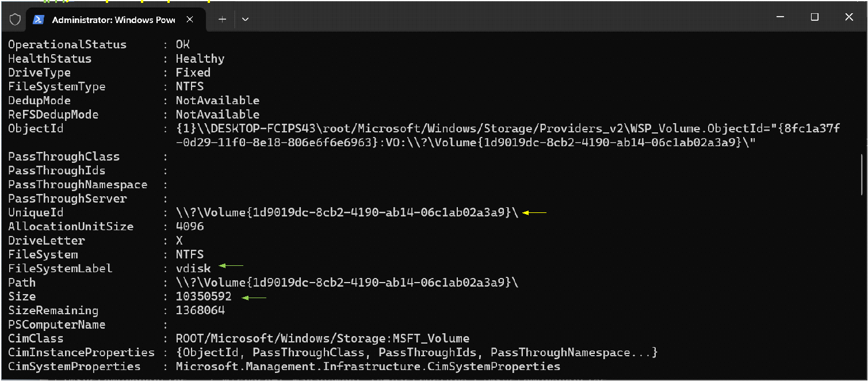Open a new tab with the plus icon
Viewport: 868px width, 381px height.
click(x=222, y=19)
